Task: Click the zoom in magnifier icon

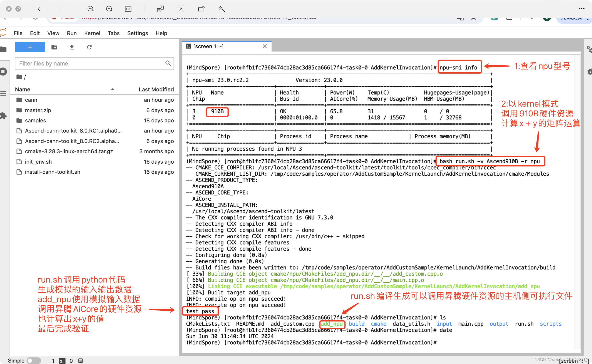Action: tap(109, 9)
